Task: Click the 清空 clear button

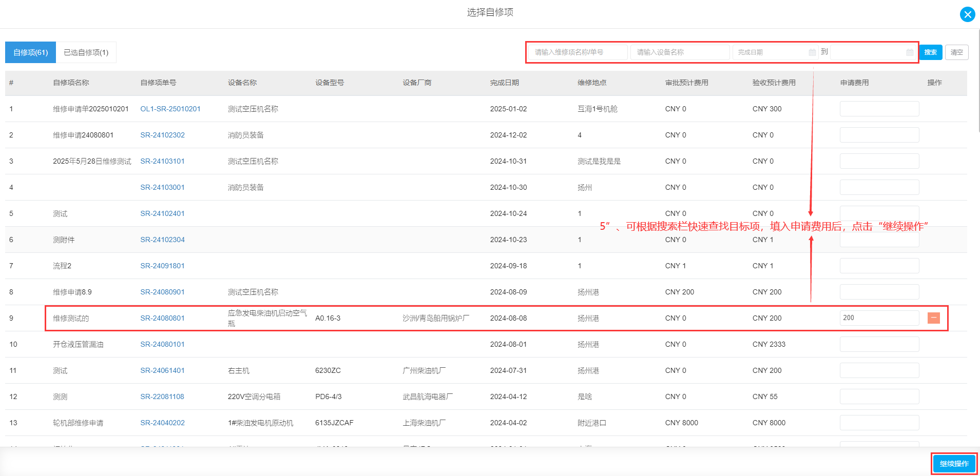Action: pyautogui.click(x=956, y=52)
